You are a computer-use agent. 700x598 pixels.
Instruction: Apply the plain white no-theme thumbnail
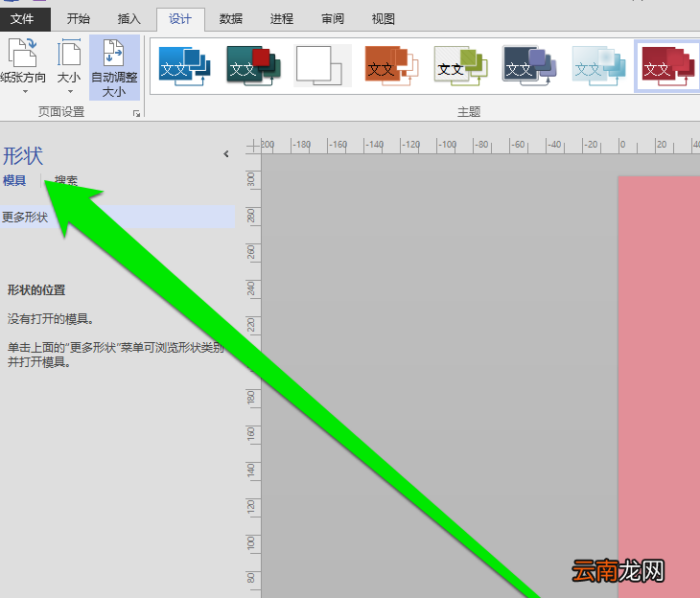tap(322, 66)
